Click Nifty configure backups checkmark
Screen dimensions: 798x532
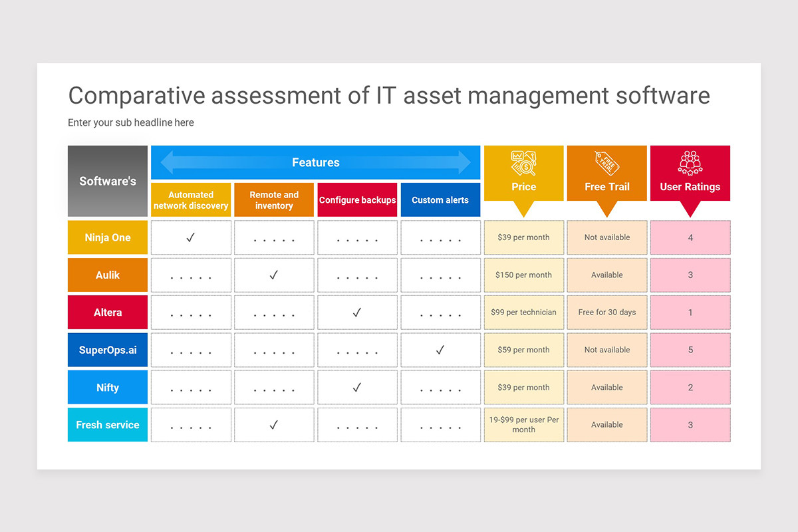pos(356,387)
